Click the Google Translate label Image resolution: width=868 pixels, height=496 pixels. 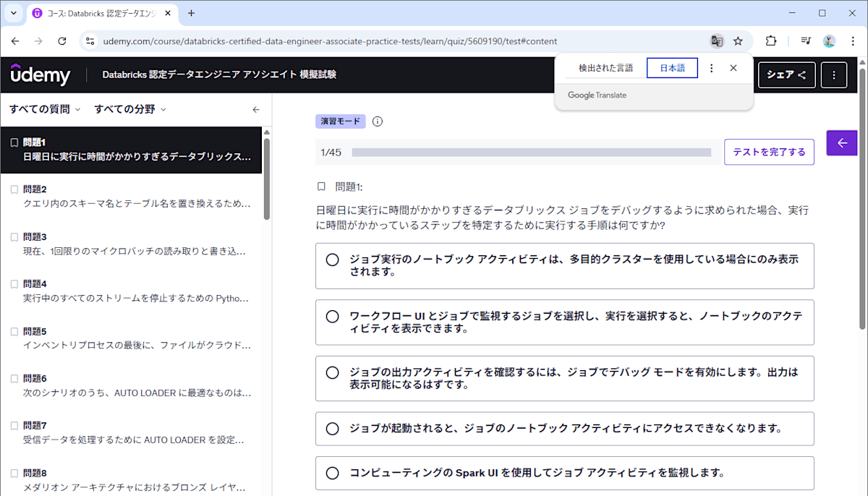(597, 95)
